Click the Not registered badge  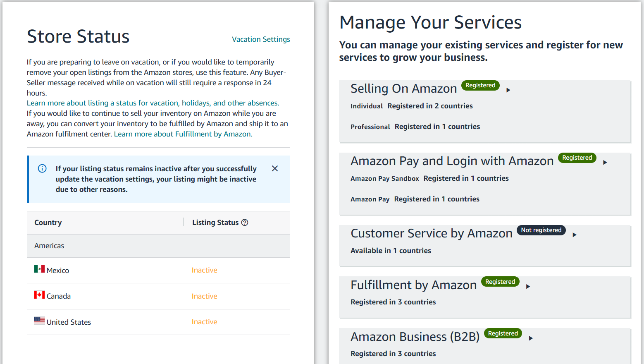click(541, 230)
